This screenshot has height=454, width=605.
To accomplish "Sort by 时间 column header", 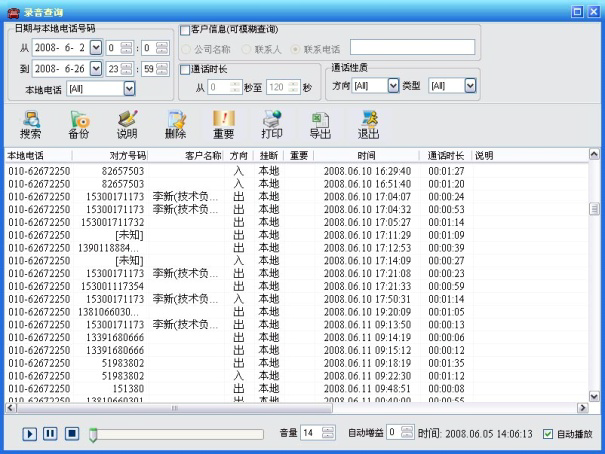I will pyautogui.click(x=367, y=156).
